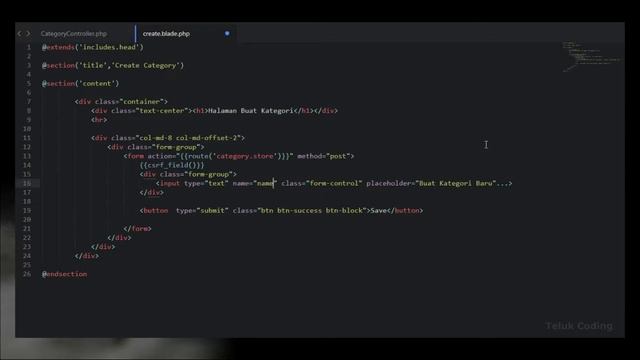
Task: Click the @section('content') directive
Action: click(x=80, y=83)
